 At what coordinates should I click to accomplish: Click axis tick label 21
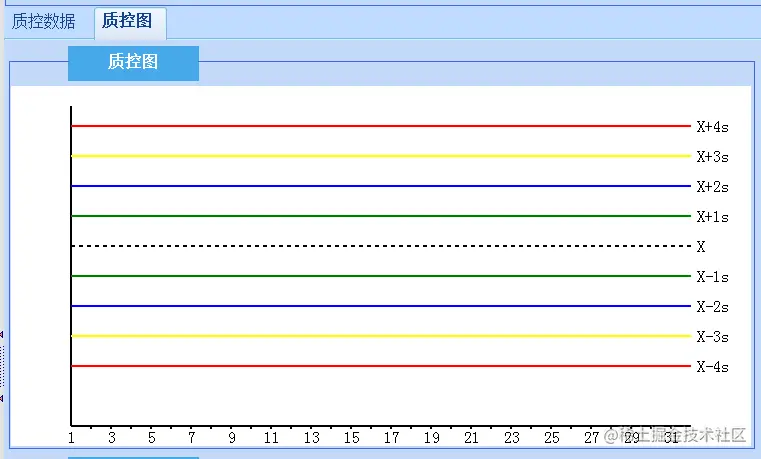471,438
